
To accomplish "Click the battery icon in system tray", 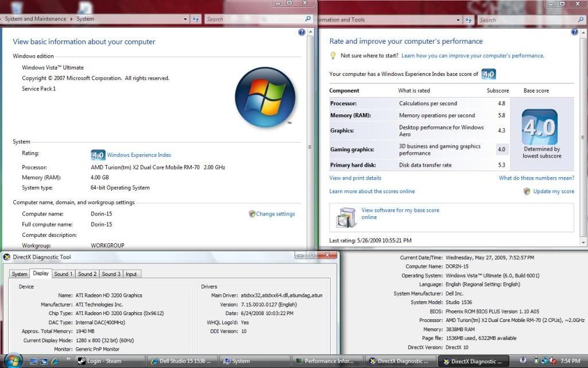I will click(536, 361).
